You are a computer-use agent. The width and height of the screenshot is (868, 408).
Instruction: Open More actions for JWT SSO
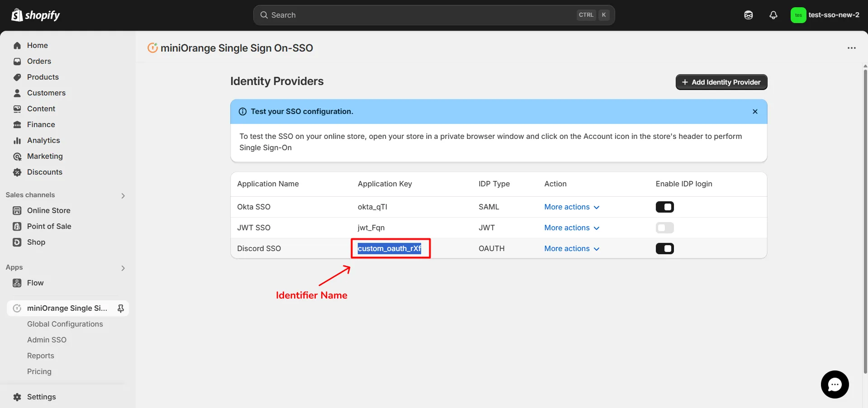(572, 228)
